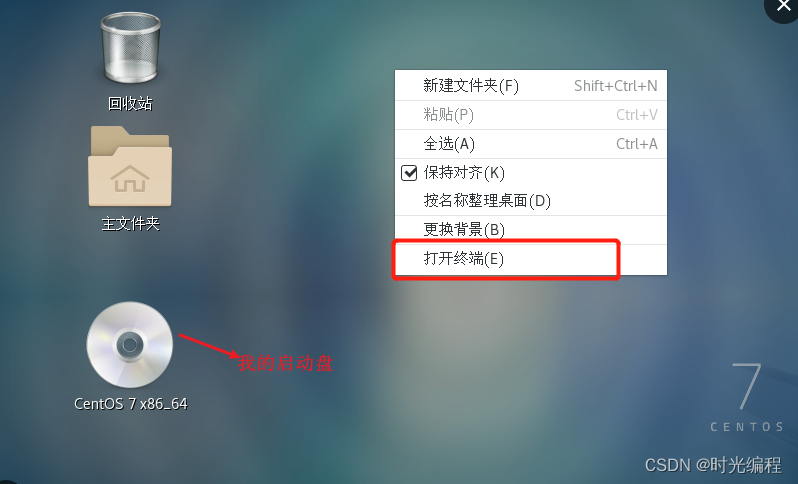Select the home folder desktop icon
Image resolution: width=798 pixels, height=484 pixels.
point(130,166)
